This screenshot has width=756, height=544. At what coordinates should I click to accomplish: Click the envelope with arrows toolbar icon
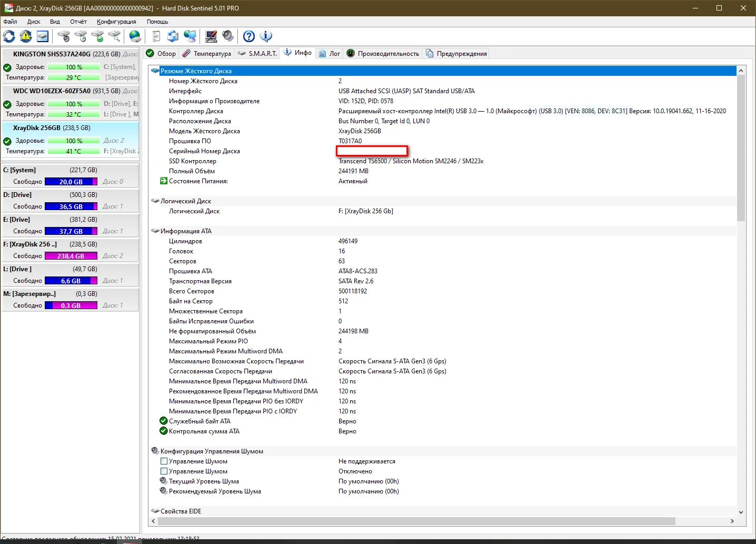point(173,36)
